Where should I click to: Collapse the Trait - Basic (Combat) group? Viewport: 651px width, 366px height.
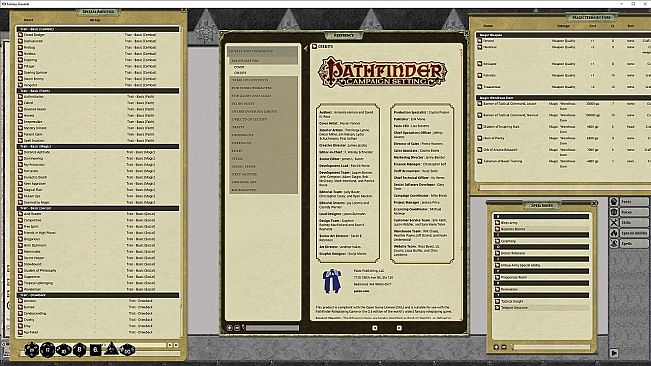[x=98, y=29]
